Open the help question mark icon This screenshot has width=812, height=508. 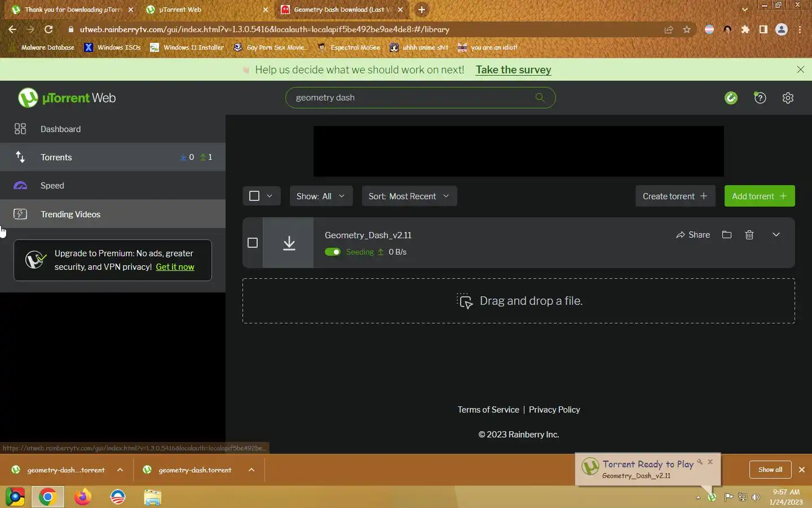point(760,98)
